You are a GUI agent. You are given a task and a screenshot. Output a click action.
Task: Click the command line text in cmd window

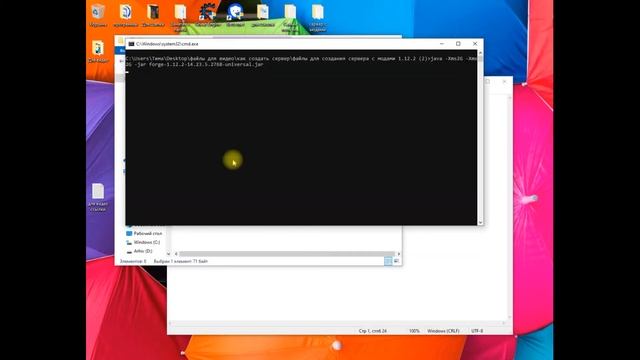[x=301, y=61]
